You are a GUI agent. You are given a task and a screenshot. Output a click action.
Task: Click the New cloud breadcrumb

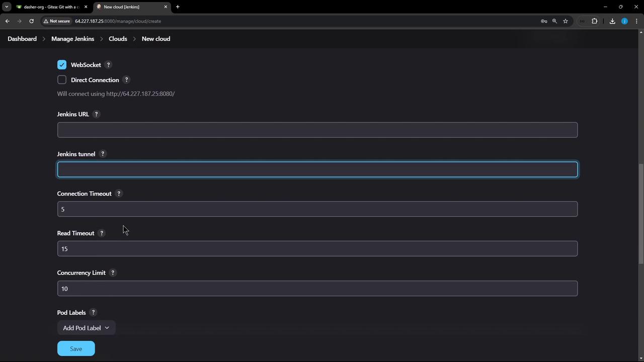156,39
